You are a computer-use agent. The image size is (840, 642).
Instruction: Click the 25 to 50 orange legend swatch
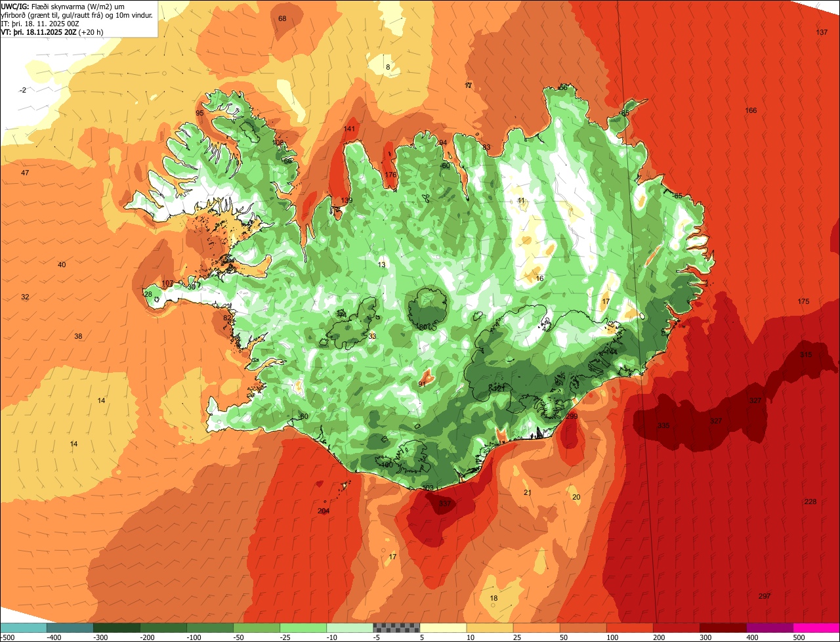(x=537, y=628)
